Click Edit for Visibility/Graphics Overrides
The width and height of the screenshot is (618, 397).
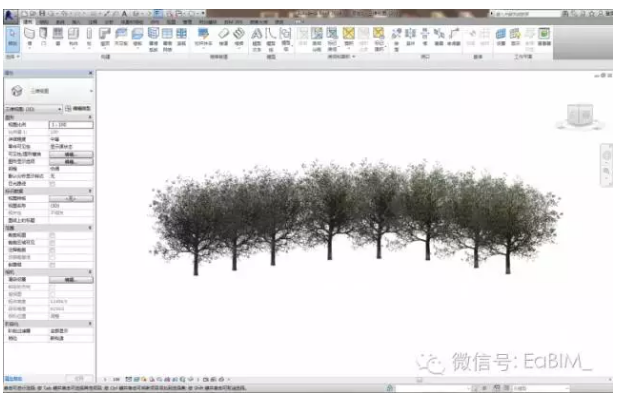click(x=71, y=154)
